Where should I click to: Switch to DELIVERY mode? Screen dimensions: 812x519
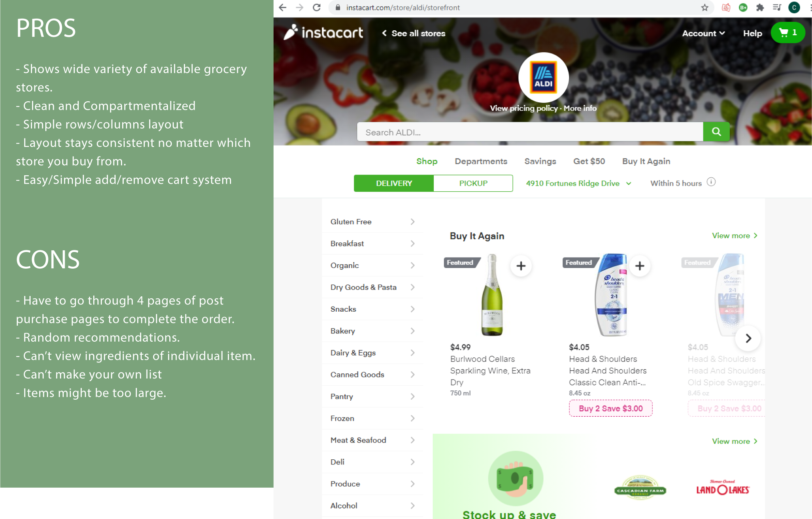pos(394,183)
